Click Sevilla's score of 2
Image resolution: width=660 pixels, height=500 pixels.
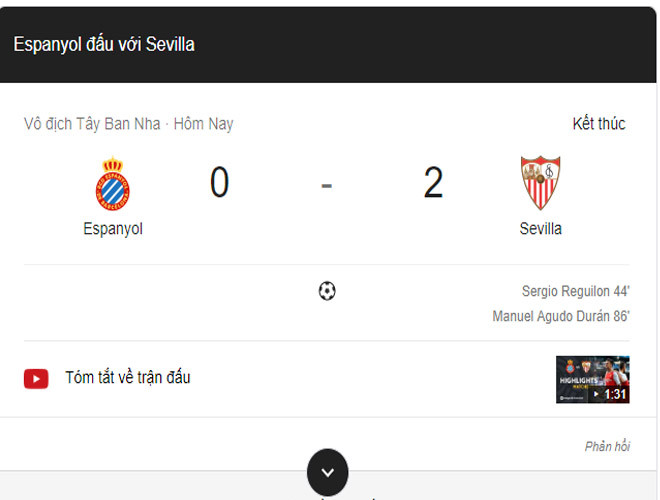coord(433,184)
